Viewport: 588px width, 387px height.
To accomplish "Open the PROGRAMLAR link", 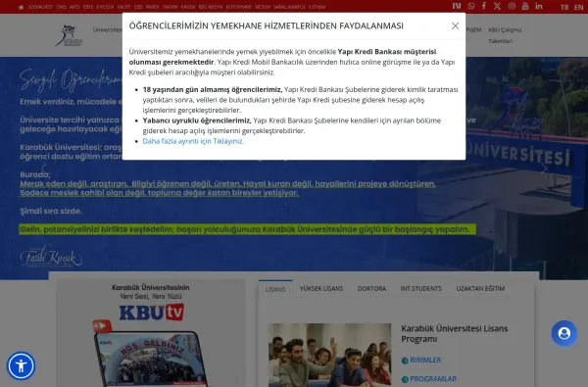I will [433, 379].
